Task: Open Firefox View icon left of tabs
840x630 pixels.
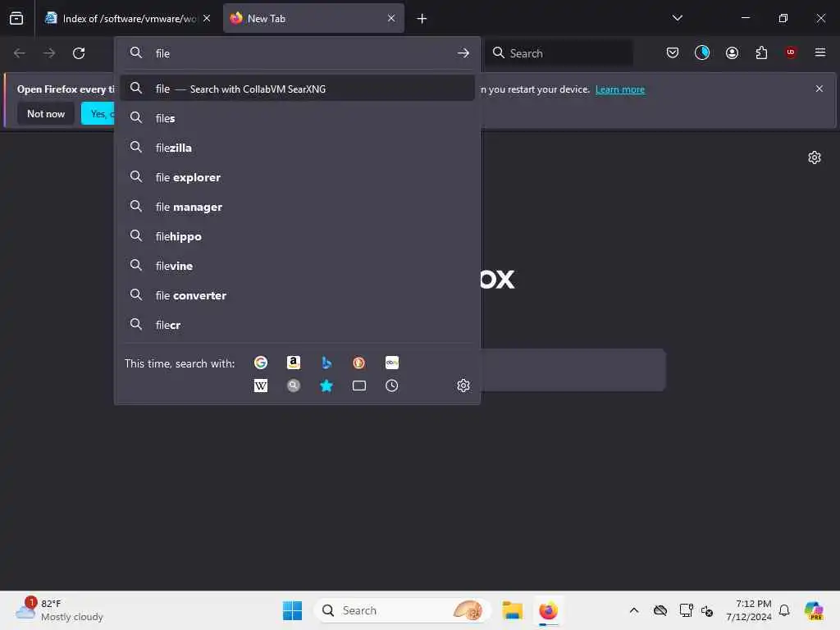Action: (x=16, y=18)
